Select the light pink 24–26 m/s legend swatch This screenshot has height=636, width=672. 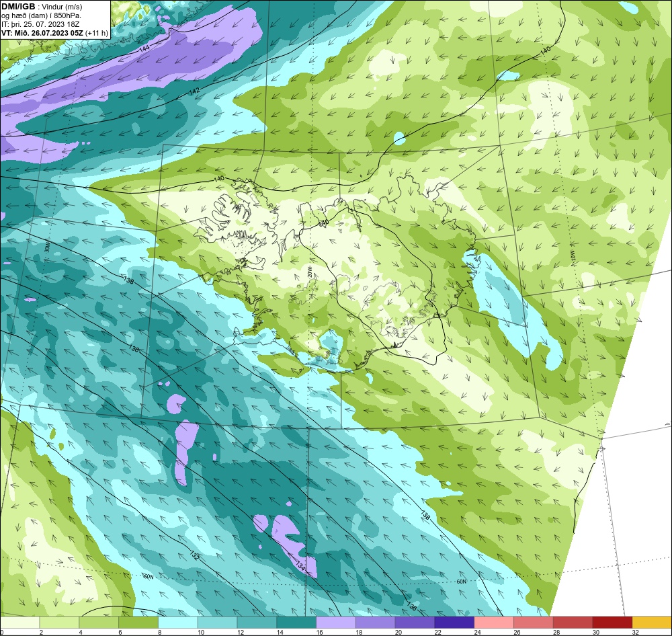[x=494, y=623]
